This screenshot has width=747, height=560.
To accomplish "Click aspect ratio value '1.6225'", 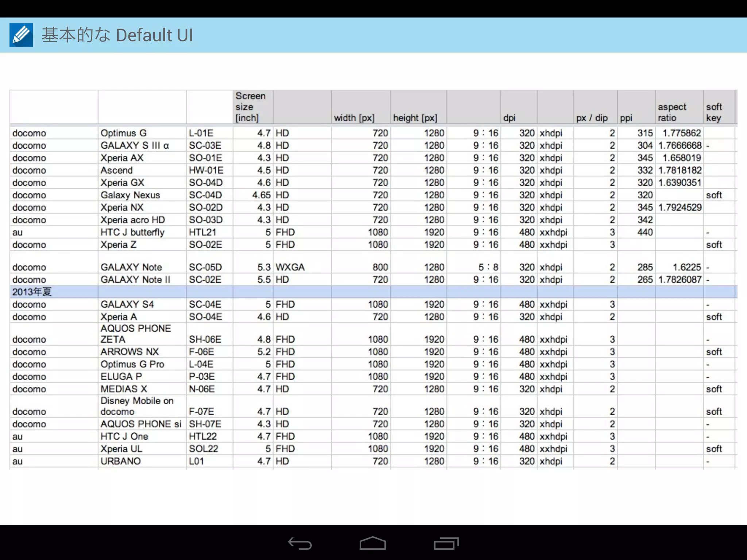I will [687, 267].
